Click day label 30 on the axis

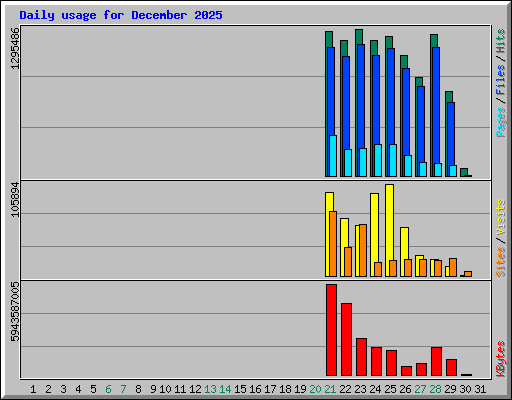[465, 389]
